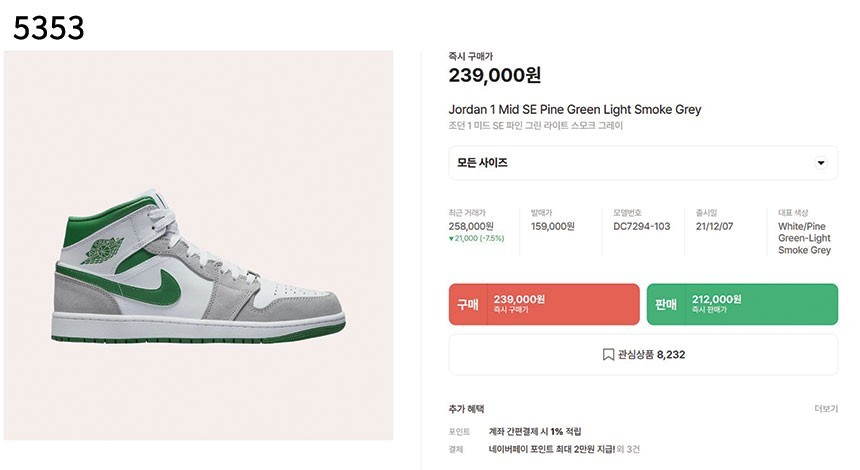Click the 모든 사이즈 size label
This screenshot has height=470, width=860.
coord(483,163)
